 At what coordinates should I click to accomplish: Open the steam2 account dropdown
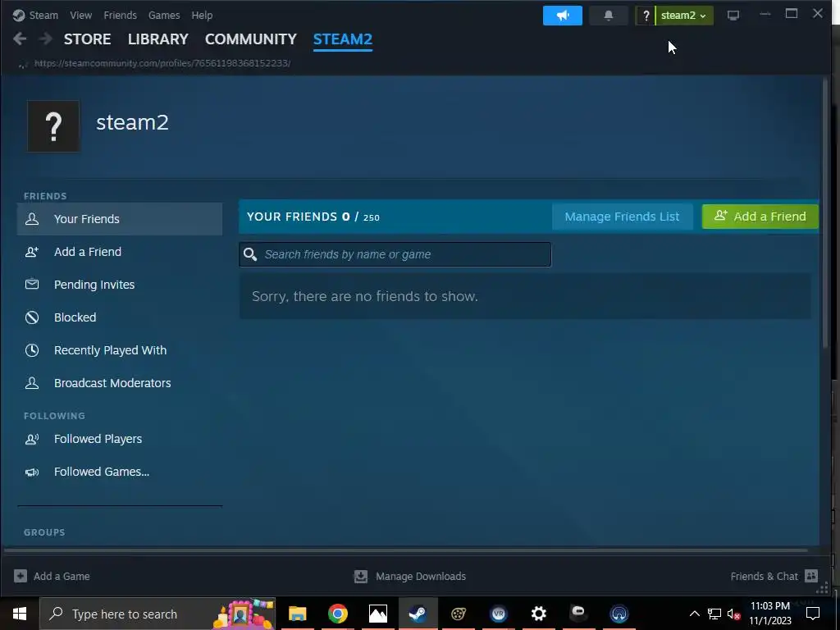pos(684,16)
